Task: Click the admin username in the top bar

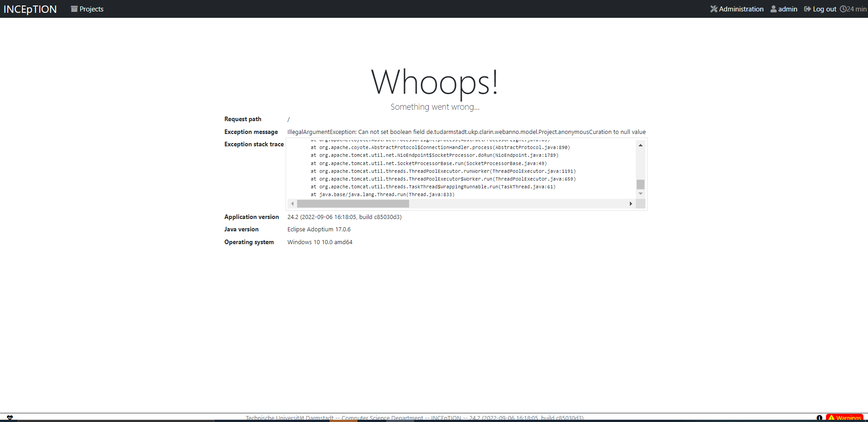Action: pos(787,9)
